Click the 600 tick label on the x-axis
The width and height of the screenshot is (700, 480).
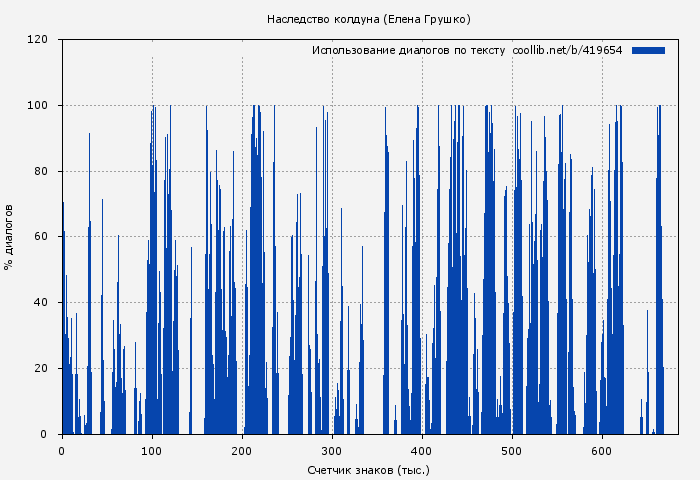602,450
